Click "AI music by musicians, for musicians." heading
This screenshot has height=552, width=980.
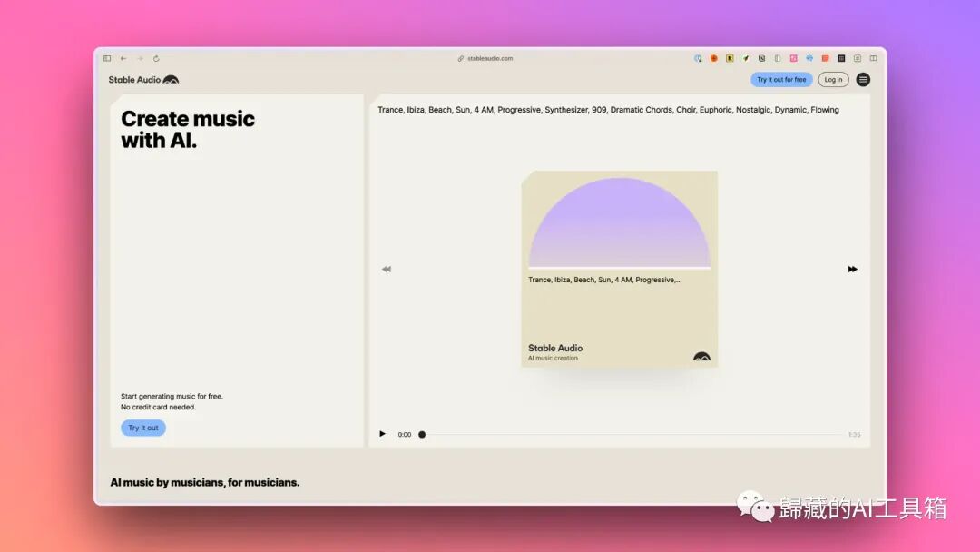205,483
